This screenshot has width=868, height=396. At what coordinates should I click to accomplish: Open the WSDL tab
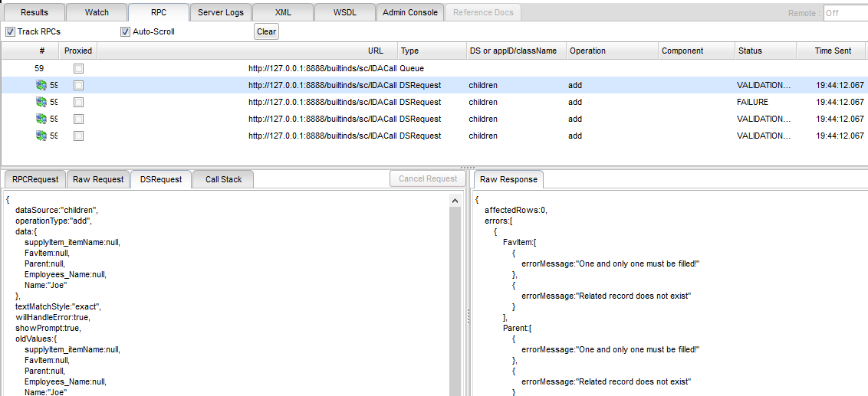[x=344, y=12]
